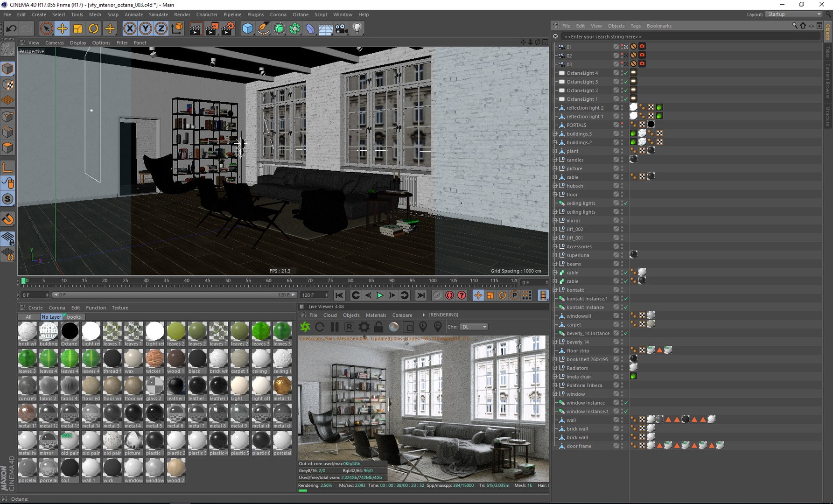Open the Octane menu in menu bar
This screenshot has height=504, width=833.
(x=300, y=14)
